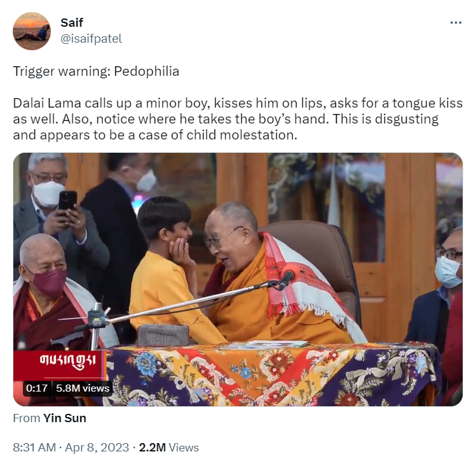Open the Saif display name link

[x=72, y=22]
